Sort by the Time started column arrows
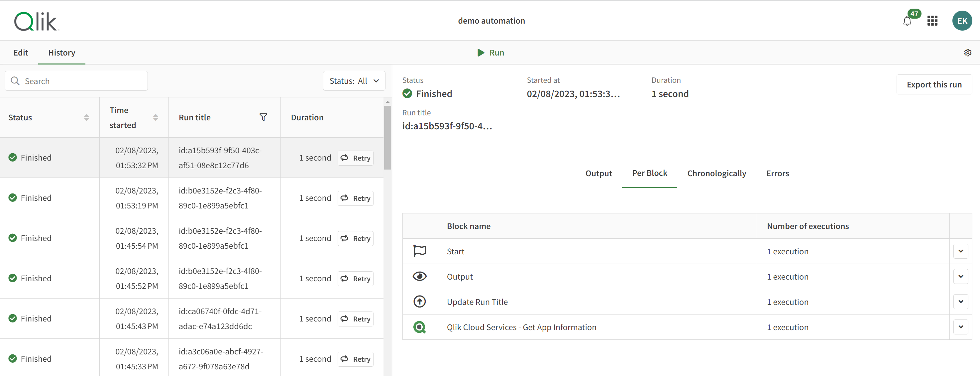 pos(156,118)
